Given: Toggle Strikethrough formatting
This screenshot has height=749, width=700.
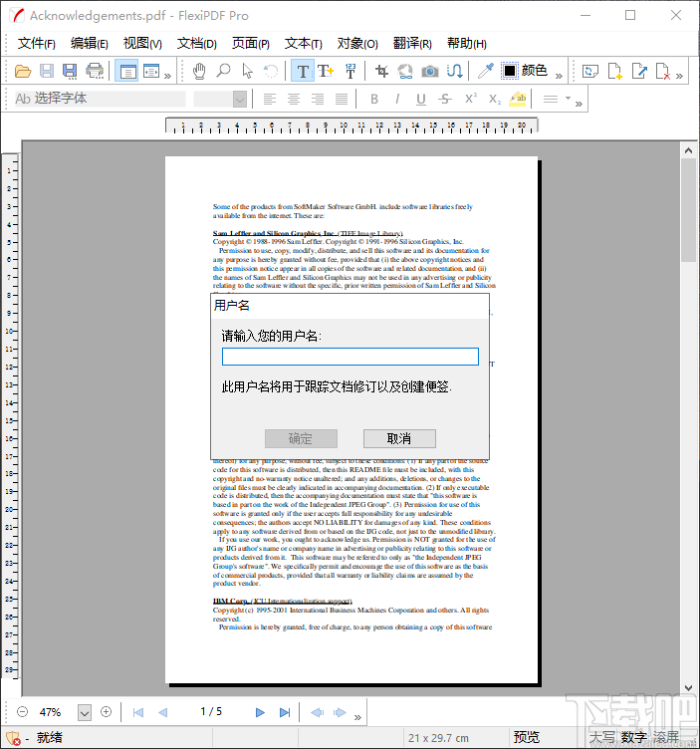Looking at the screenshot, I should point(445,99).
